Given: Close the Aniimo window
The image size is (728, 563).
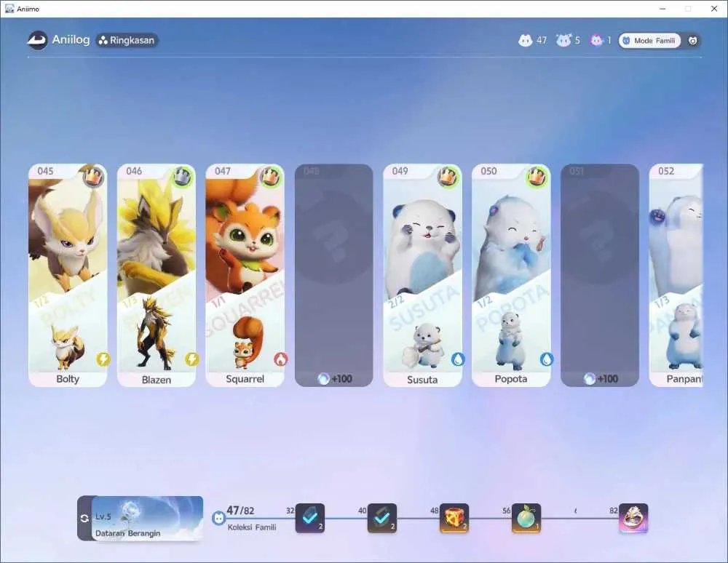Looking at the screenshot, I should (714, 9).
